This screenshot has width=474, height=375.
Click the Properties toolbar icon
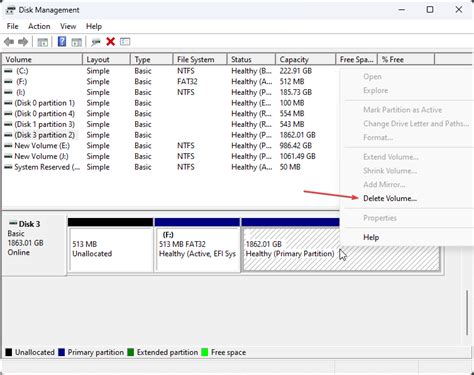click(x=125, y=42)
